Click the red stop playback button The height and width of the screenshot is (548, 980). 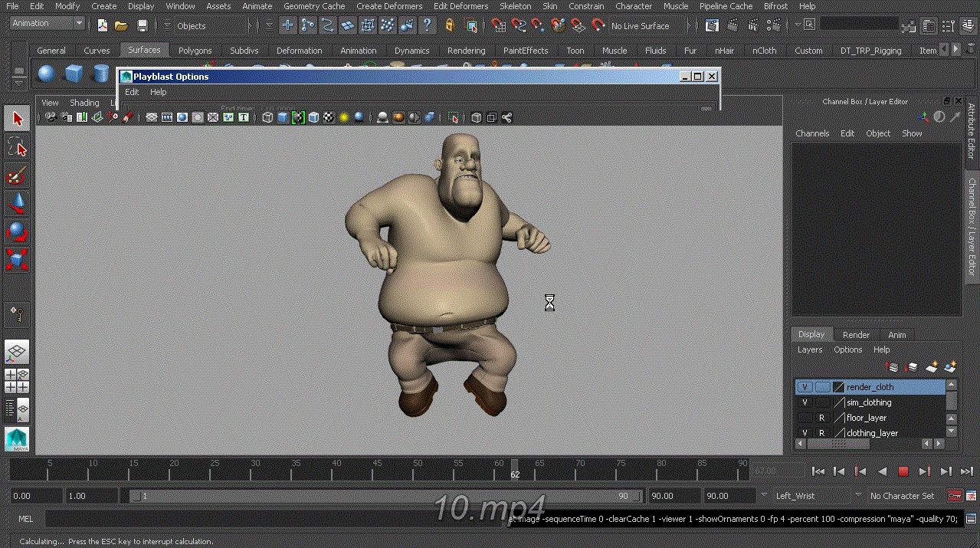pyautogui.click(x=903, y=471)
